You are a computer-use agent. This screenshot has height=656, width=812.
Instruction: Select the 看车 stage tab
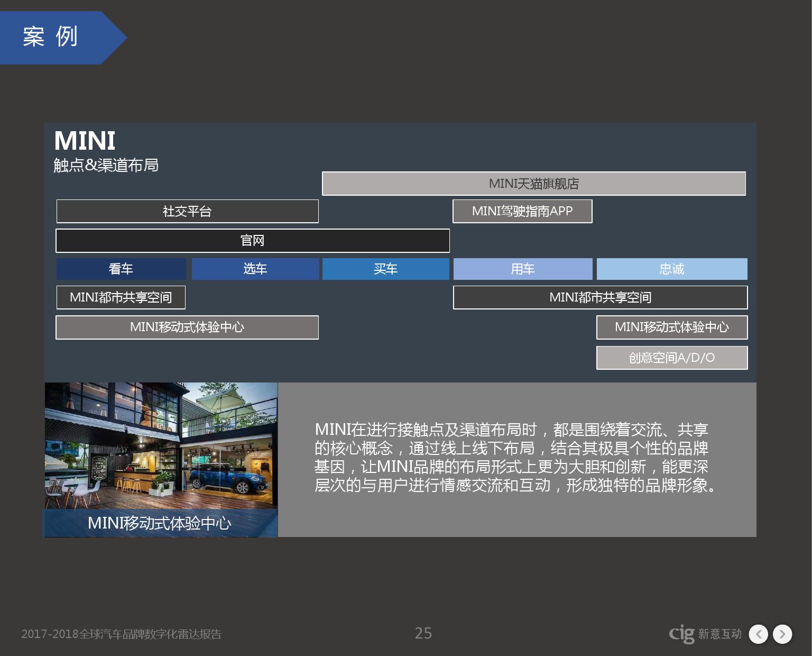tap(121, 269)
